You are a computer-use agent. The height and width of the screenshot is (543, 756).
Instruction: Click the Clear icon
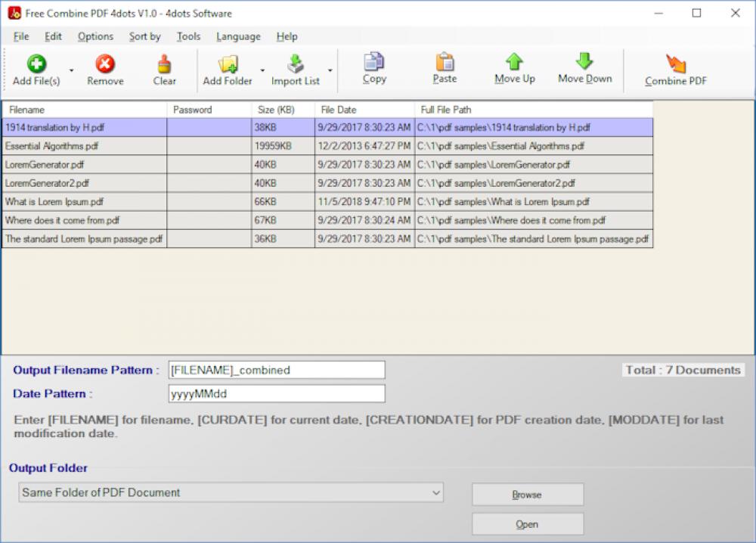163,63
